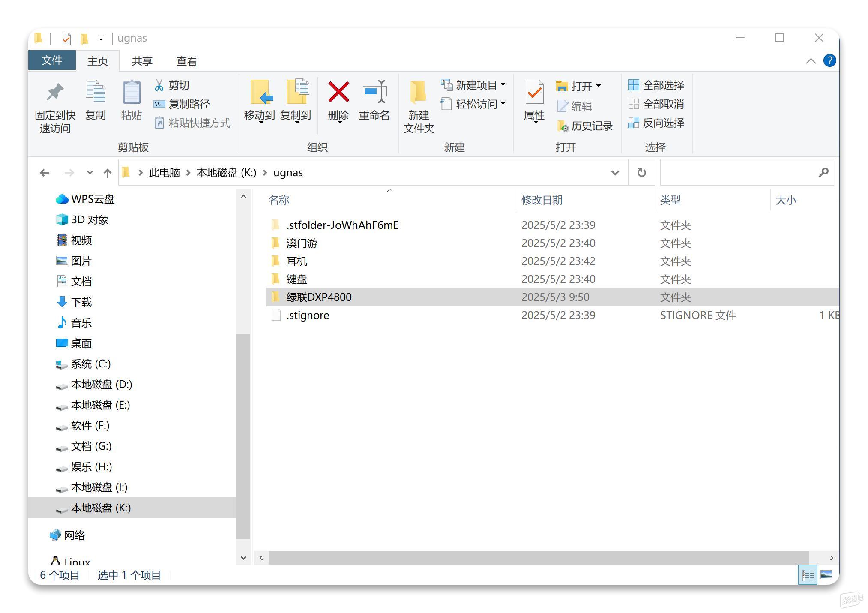
Task: Open 系统 (C:) drive in navigation pane
Action: (84, 364)
